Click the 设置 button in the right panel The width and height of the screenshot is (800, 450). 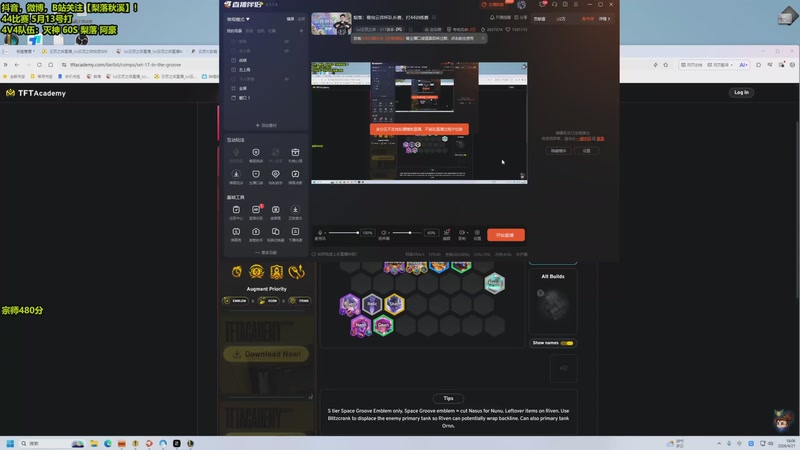pyautogui.click(x=586, y=151)
